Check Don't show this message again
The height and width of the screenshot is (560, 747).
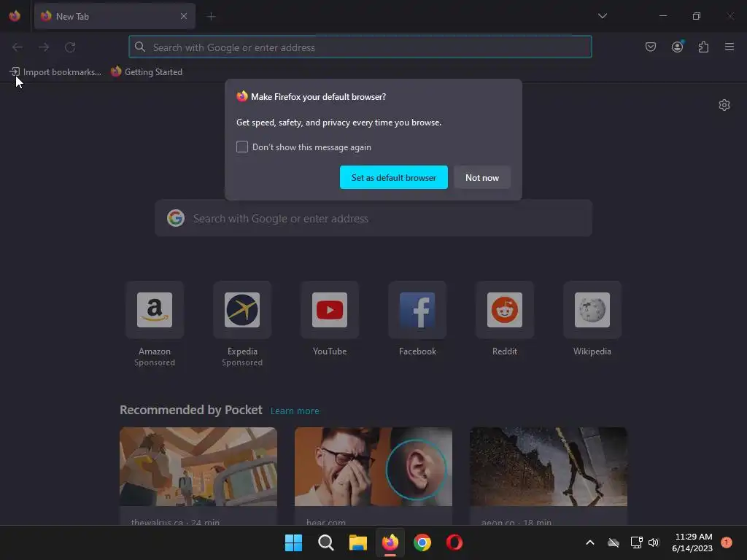(242, 147)
